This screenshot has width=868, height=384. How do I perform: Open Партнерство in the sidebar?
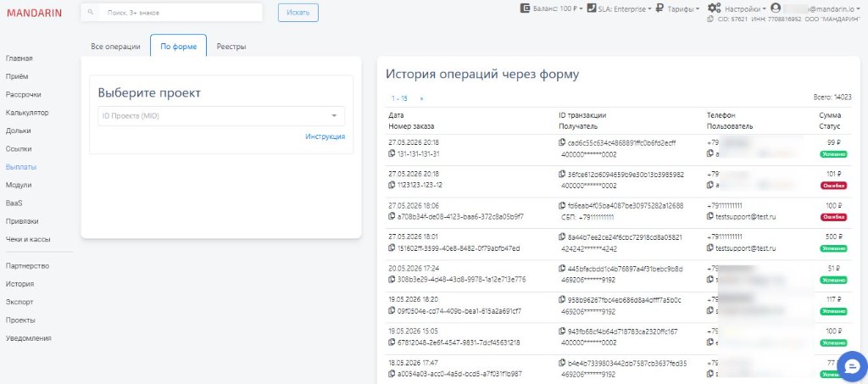(x=28, y=265)
